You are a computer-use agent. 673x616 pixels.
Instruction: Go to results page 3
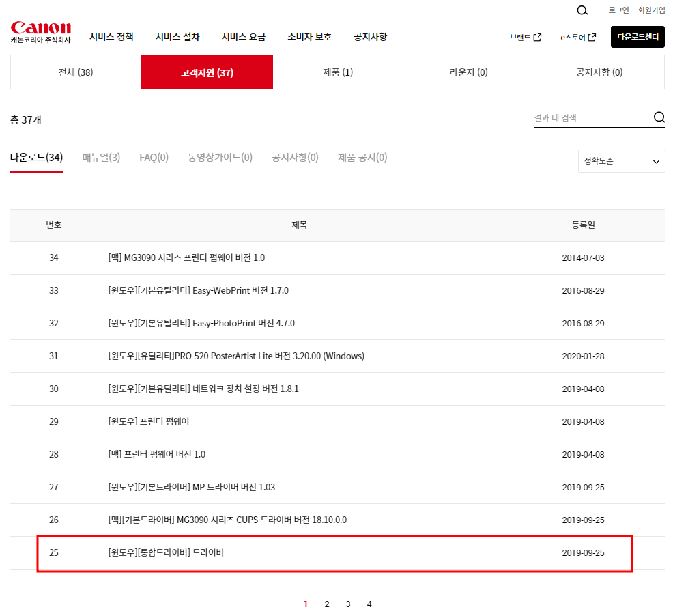click(348, 604)
